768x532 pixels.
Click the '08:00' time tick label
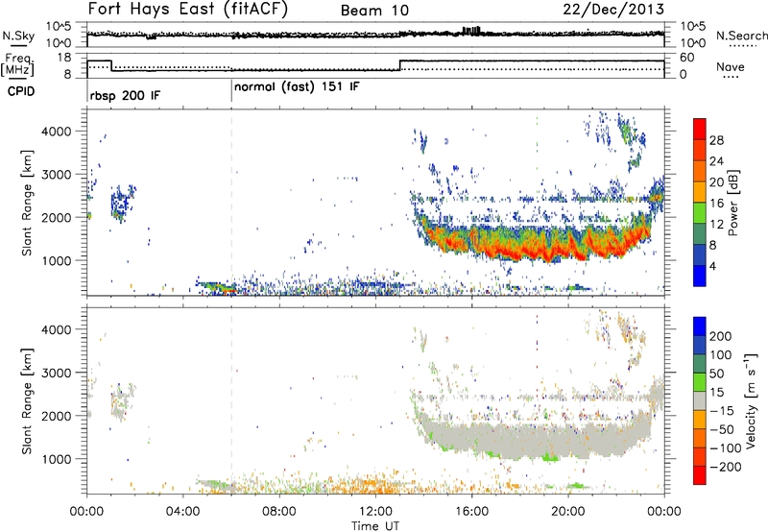tap(279, 512)
